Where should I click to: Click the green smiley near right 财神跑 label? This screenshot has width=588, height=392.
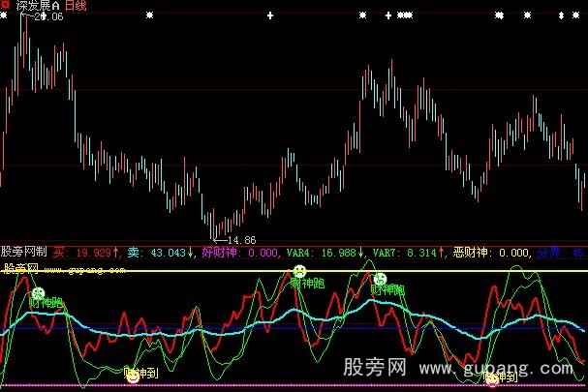(x=380, y=279)
